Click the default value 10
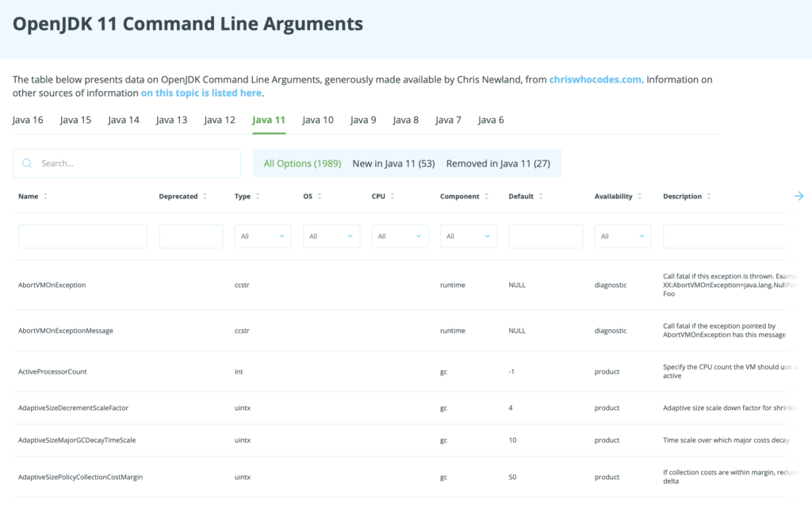 (513, 440)
